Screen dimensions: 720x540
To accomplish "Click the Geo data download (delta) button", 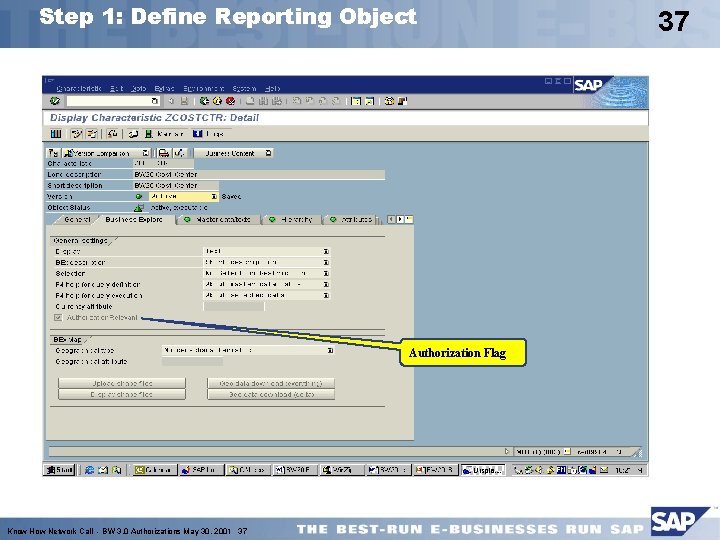I will [x=271, y=394].
